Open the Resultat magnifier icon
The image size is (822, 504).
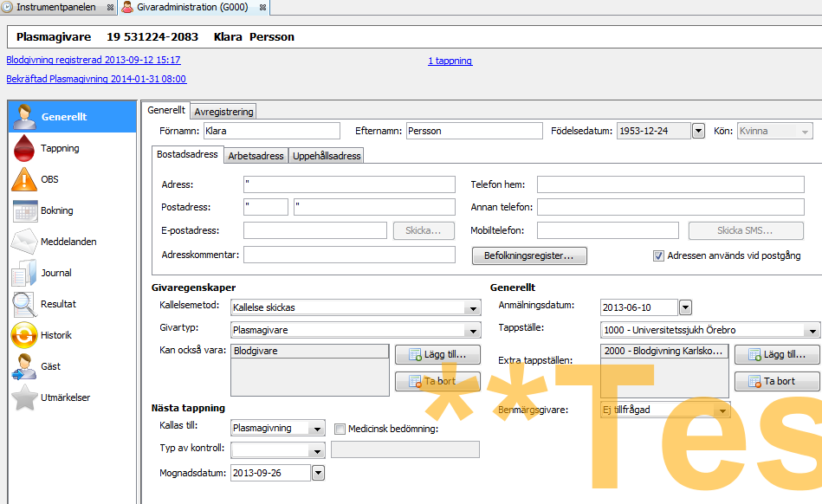pos(24,304)
